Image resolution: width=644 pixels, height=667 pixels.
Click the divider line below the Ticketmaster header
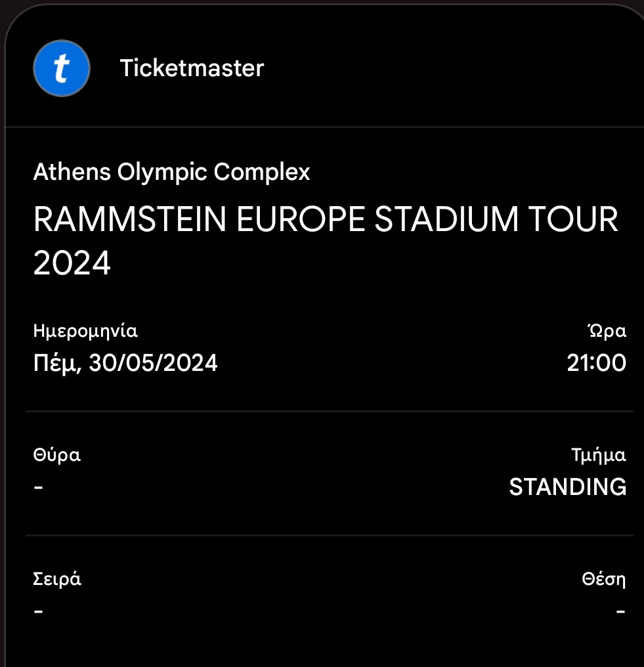pos(322,127)
